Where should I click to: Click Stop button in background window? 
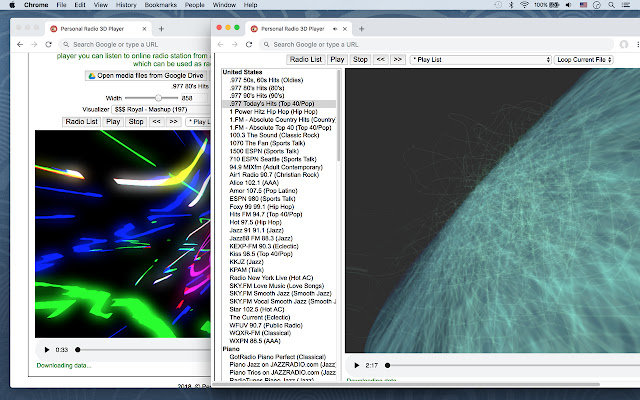click(136, 122)
